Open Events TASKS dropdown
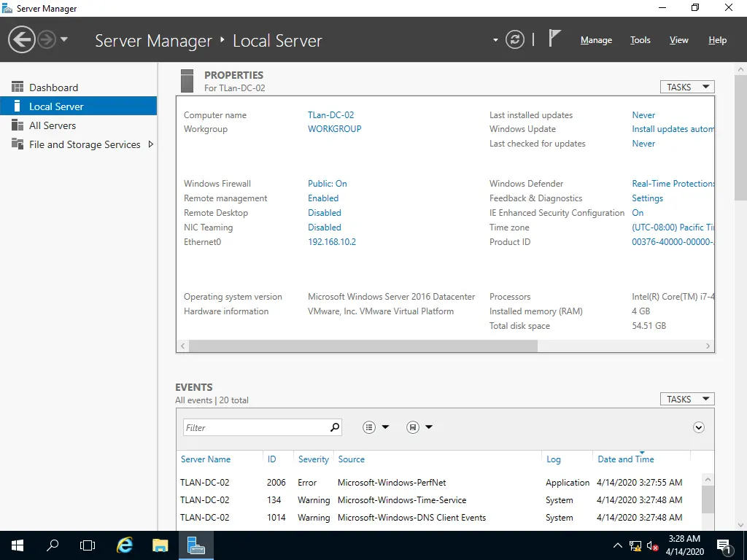The image size is (747, 560). pyautogui.click(x=687, y=399)
